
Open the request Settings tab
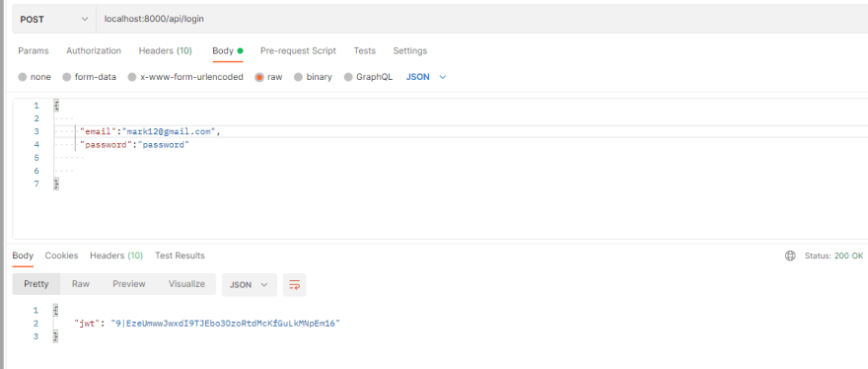pyautogui.click(x=410, y=50)
